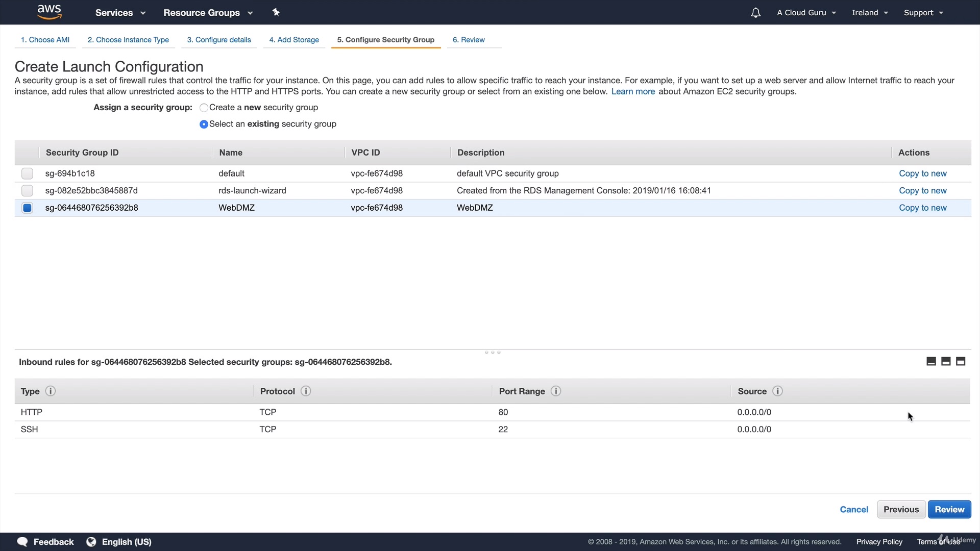980x551 pixels.
Task: Click the pin shortcut icon in navbar
Action: (x=276, y=12)
